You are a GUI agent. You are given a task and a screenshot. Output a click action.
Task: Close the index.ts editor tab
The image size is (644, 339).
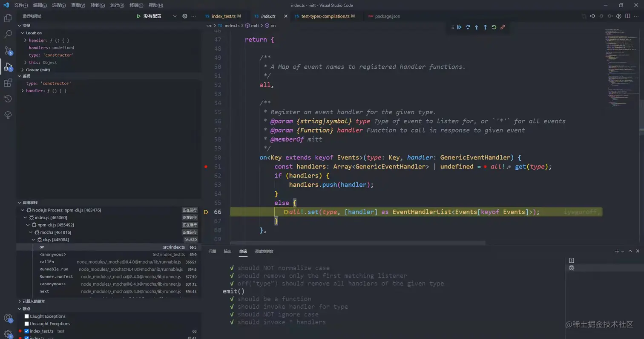[x=285, y=16]
